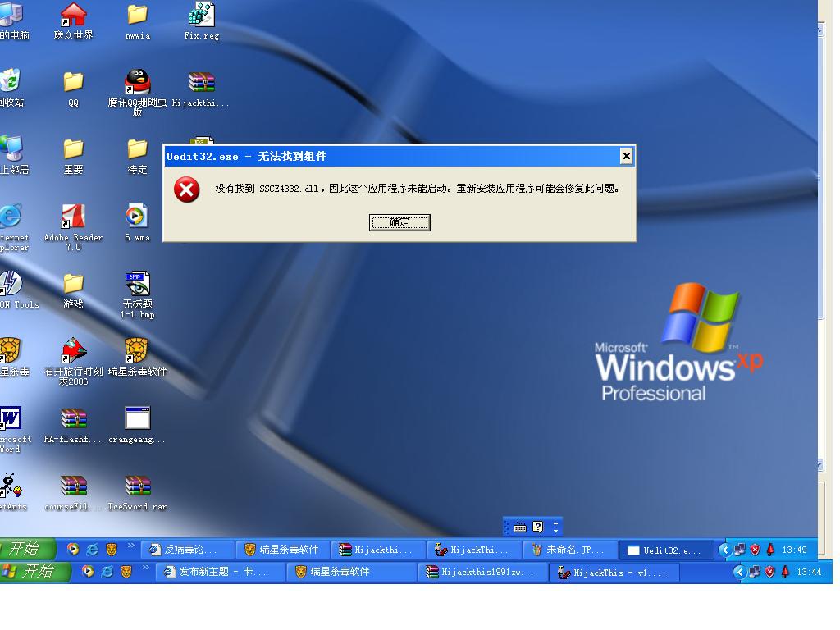Viewport: 840px width, 630px height.
Task: Open the 联众世界 desktop shortcut
Action: pyautogui.click(x=73, y=22)
